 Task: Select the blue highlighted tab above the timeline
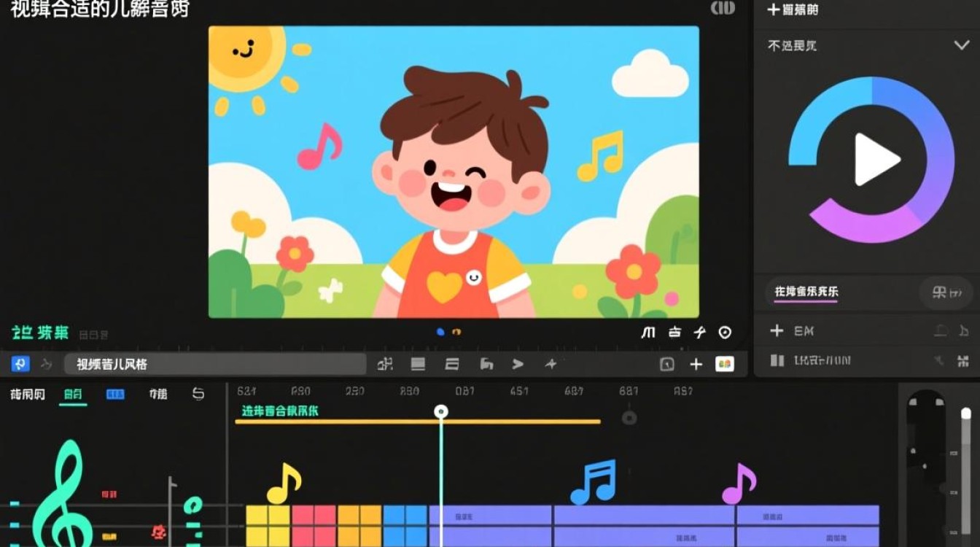115,394
